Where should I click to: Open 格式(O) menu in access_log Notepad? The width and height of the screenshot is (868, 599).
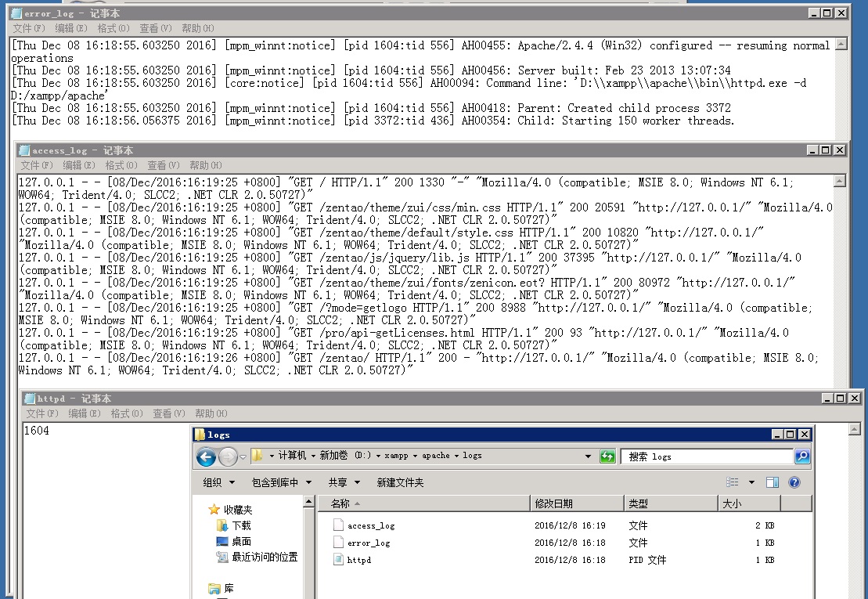click(121, 165)
